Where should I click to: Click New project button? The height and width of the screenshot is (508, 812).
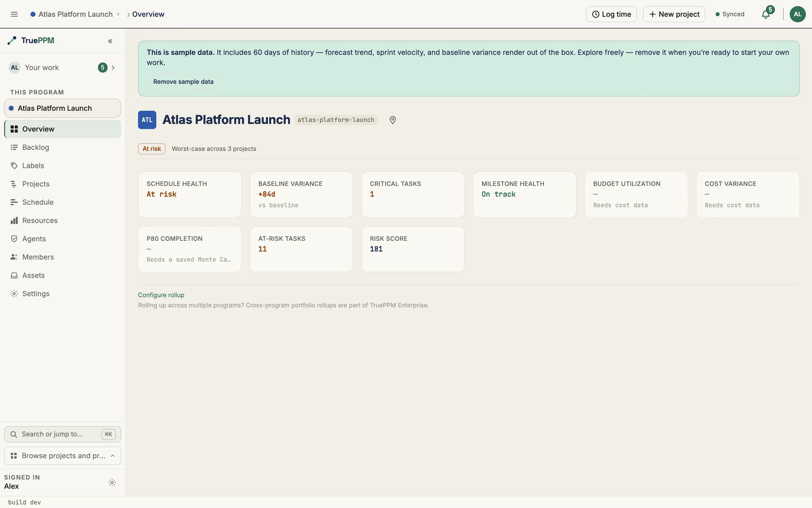[674, 14]
